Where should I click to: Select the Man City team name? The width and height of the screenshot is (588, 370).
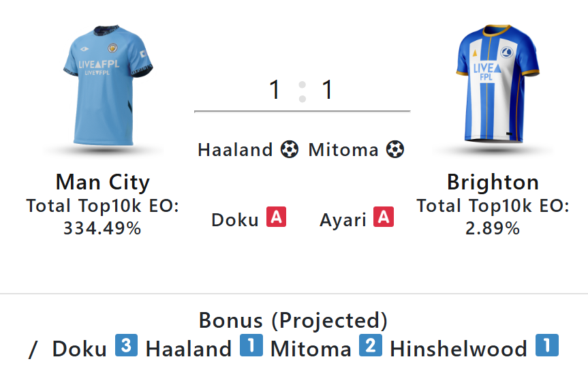(x=103, y=183)
